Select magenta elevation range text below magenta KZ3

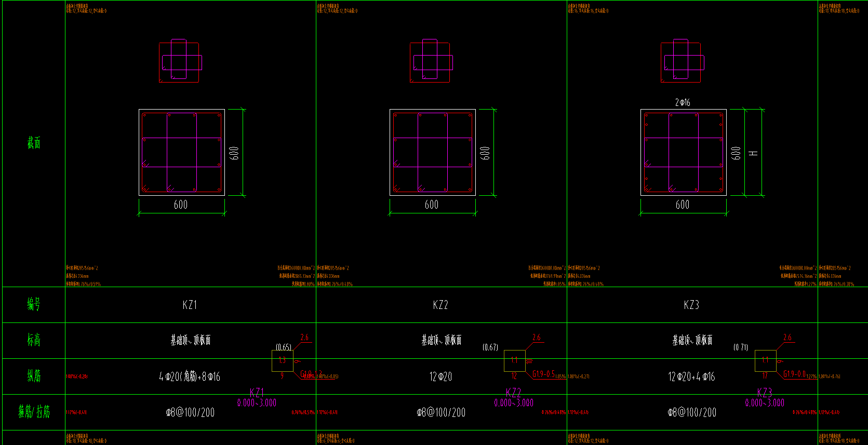click(765, 403)
